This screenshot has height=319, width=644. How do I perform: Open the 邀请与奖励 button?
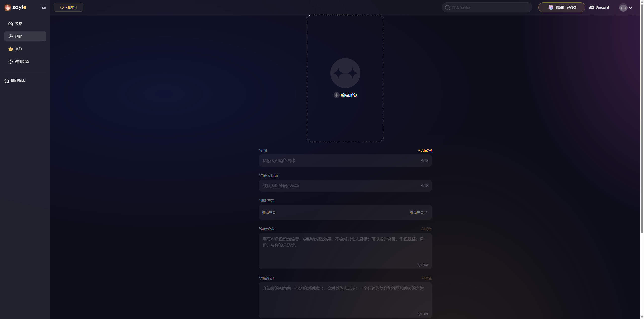pyautogui.click(x=562, y=7)
